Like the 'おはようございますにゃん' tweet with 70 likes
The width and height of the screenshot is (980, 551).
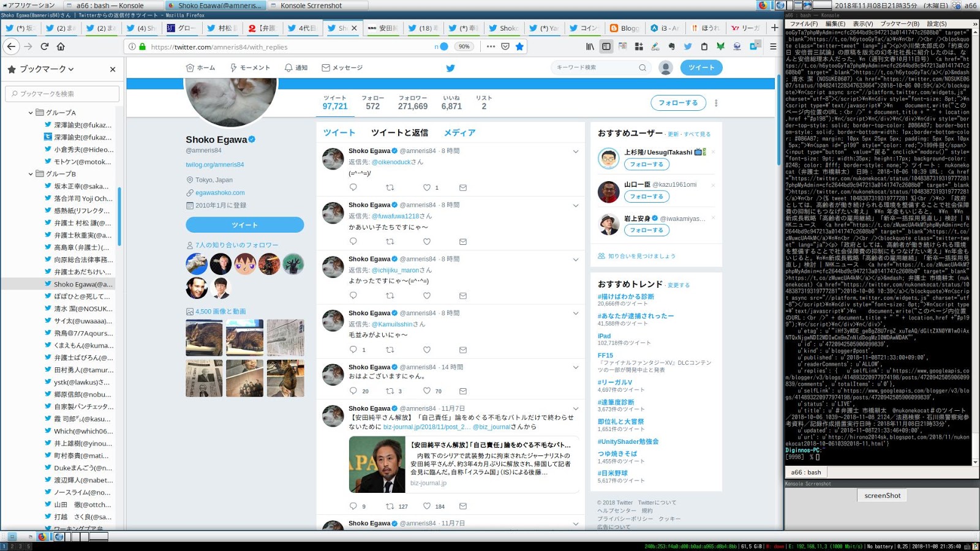[x=427, y=391]
